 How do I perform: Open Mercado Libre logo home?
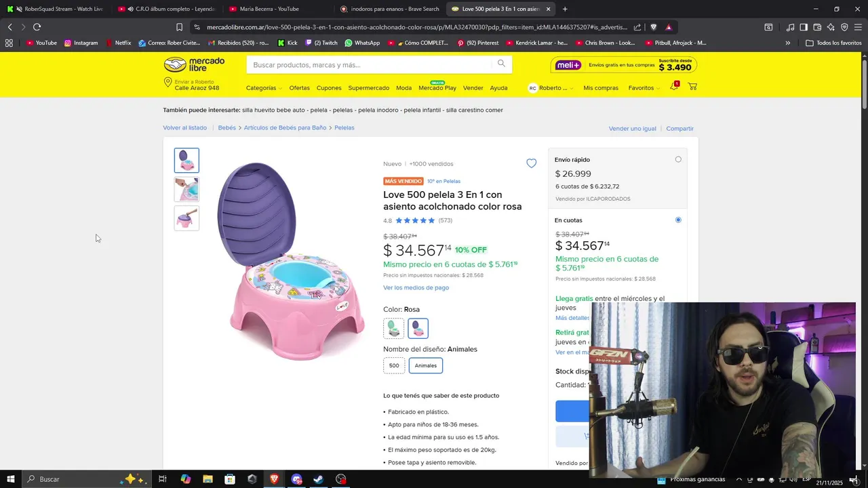194,64
